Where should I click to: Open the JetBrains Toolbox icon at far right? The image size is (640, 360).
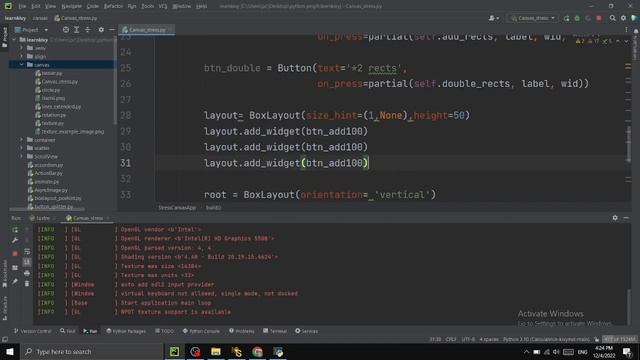[634, 18]
